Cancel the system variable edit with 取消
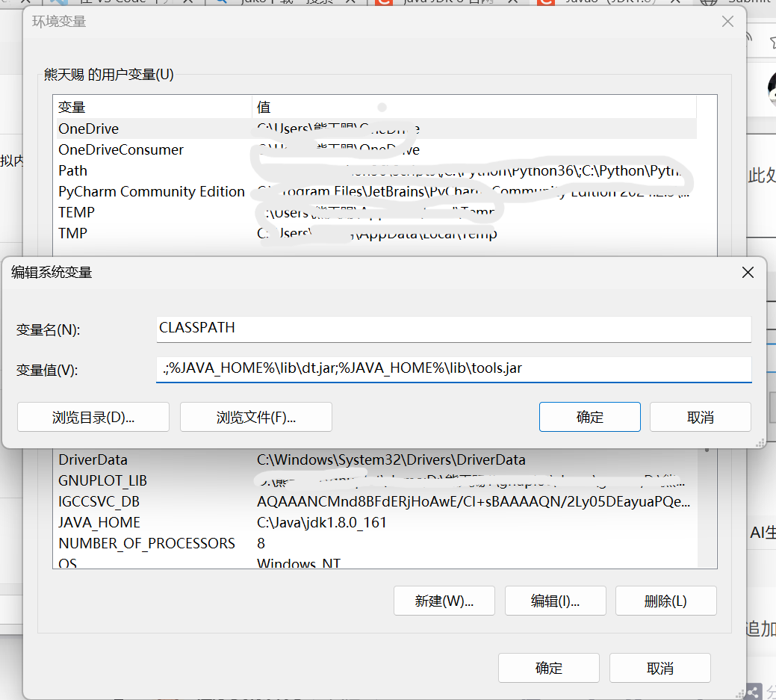The height and width of the screenshot is (700, 776). pos(700,416)
